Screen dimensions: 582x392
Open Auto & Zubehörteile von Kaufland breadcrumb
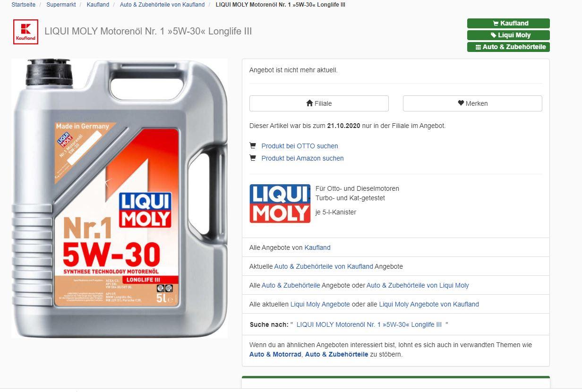pos(162,5)
